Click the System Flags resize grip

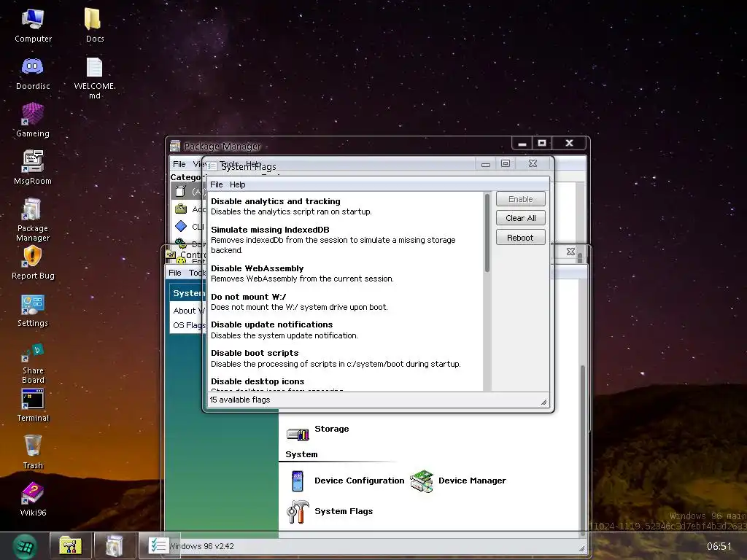click(x=543, y=402)
